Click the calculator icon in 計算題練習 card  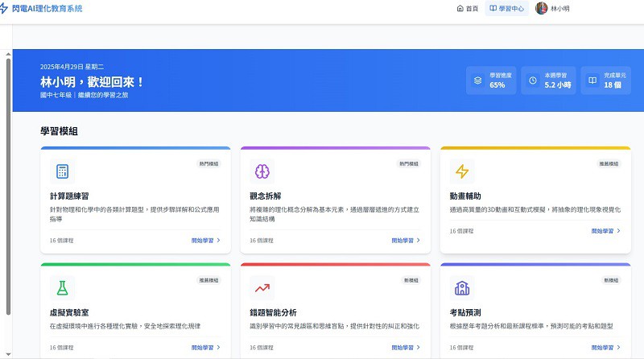[62, 171]
